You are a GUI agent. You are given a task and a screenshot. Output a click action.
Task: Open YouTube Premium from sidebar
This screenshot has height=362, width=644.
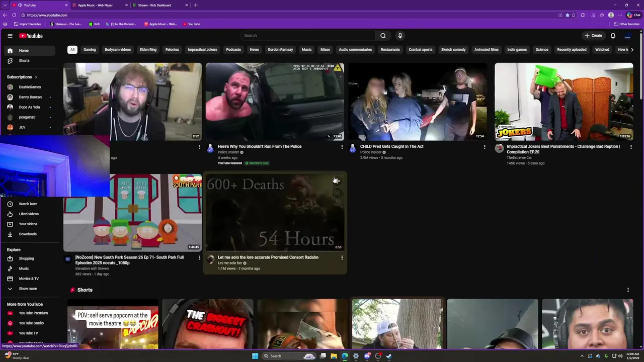click(30, 313)
